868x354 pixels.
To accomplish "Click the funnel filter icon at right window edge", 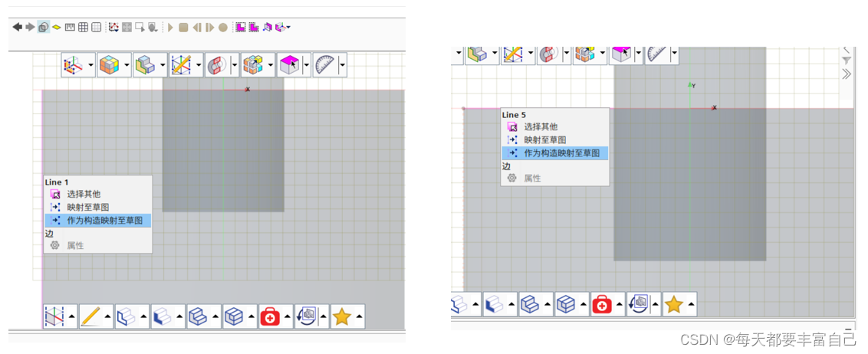I will (x=847, y=61).
